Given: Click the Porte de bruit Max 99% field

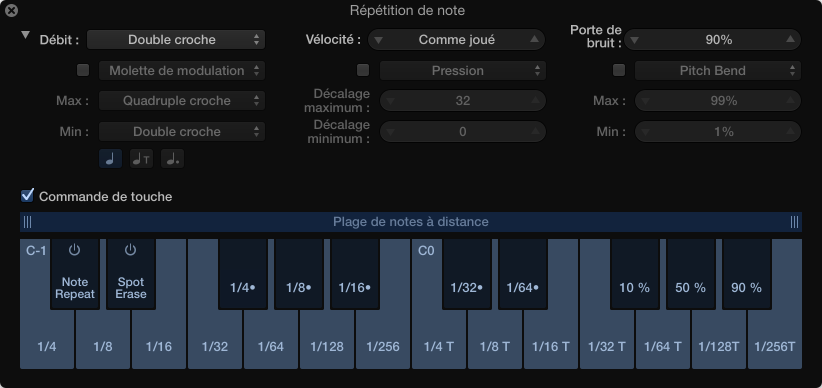Looking at the screenshot, I should (x=718, y=101).
